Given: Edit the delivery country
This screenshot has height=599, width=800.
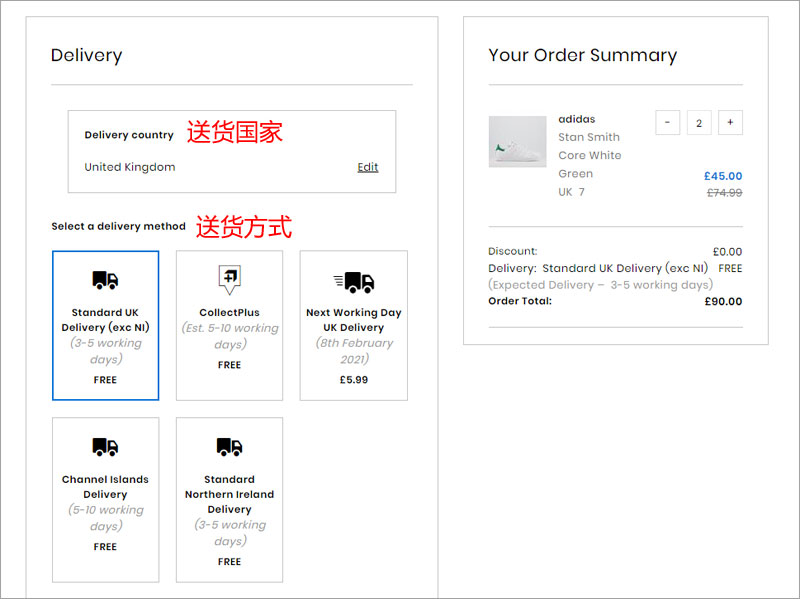Looking at the screenshot, I should point(368,167).
